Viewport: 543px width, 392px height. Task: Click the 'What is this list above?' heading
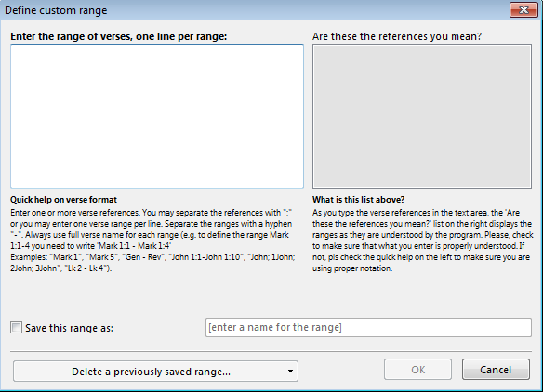coord(358,200)
